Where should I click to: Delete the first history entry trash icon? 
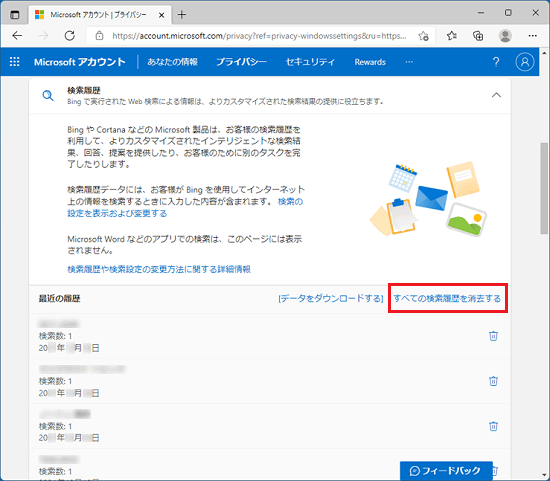[493, 336]
